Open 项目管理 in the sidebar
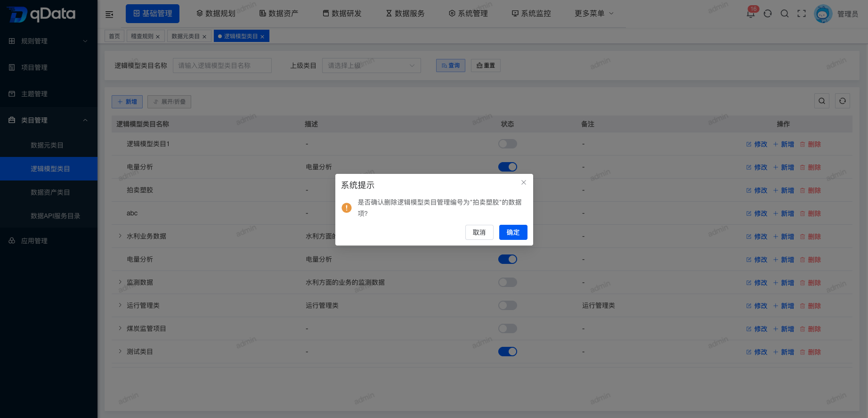This screenshot has width=868, height=418. [x=49, y=67]
